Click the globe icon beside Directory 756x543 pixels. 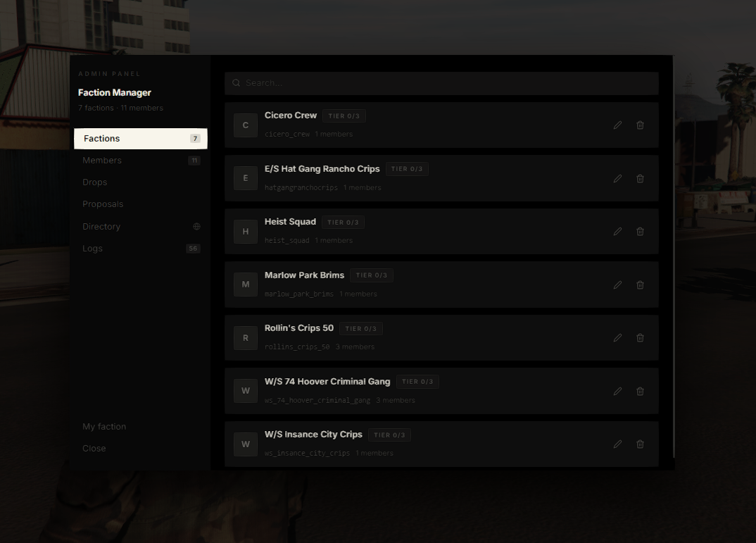point(196,227)
